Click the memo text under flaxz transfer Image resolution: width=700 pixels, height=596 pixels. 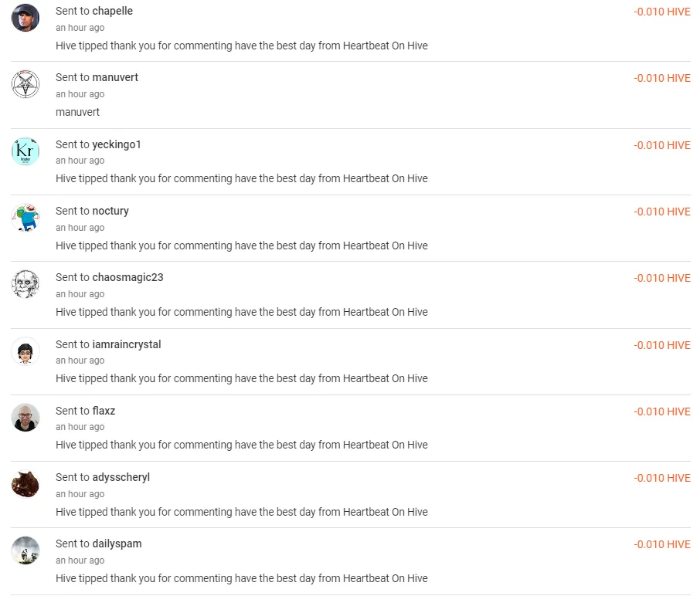click(x=241, y=445)
